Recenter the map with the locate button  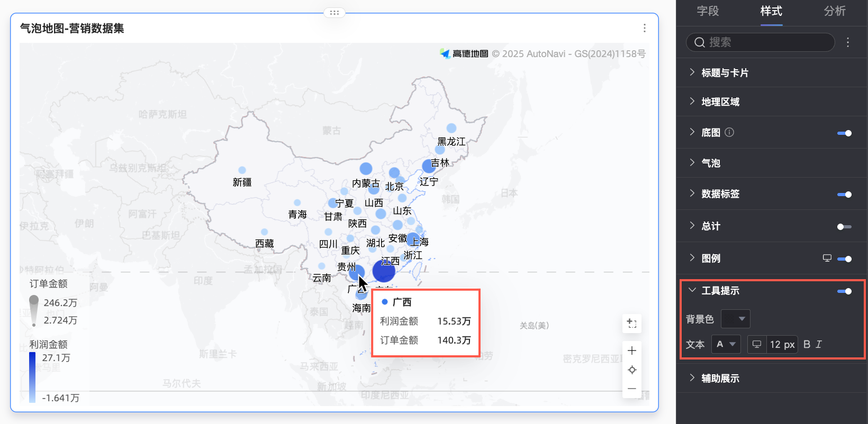632,370
